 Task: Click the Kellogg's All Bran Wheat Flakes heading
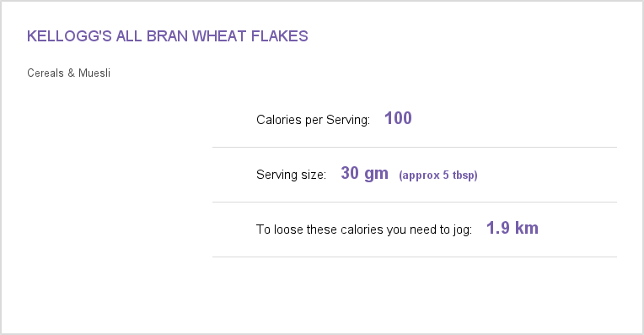tap(168, 36)
